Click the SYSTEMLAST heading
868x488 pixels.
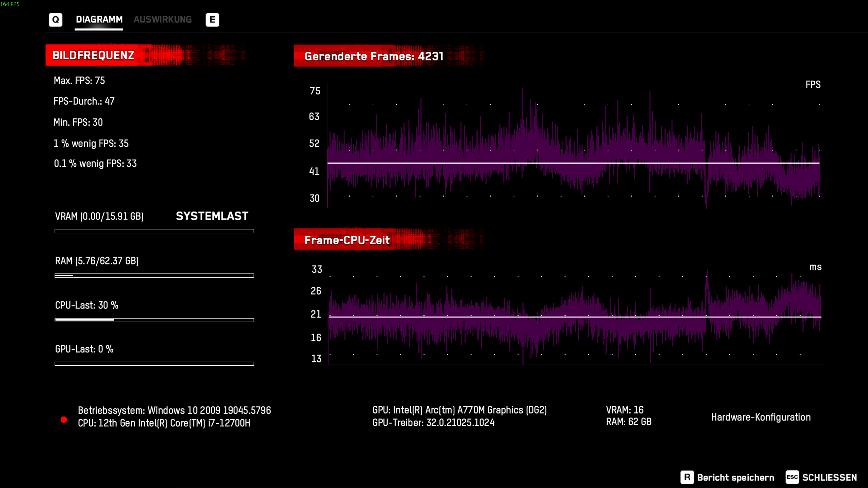(x=212, y=216)
